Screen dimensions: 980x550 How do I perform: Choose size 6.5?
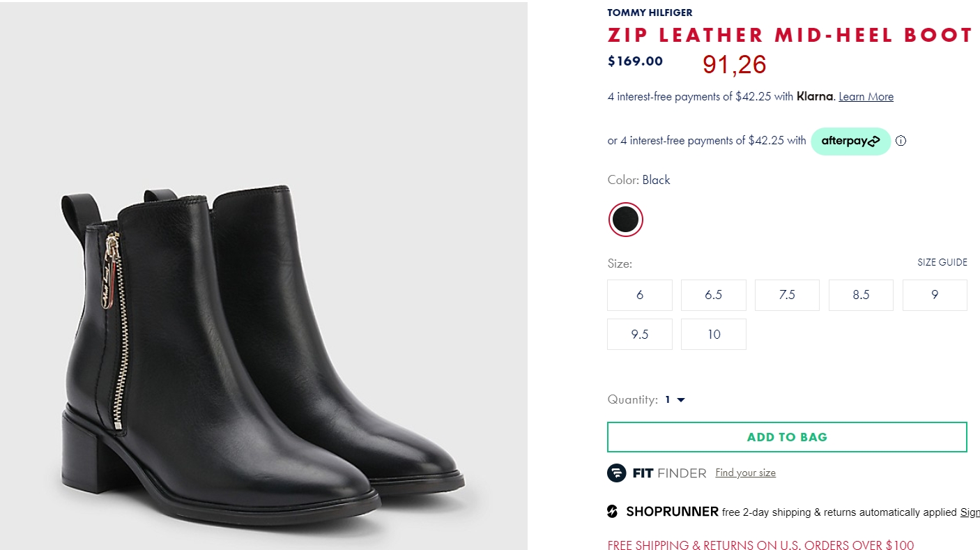point(714,295)
